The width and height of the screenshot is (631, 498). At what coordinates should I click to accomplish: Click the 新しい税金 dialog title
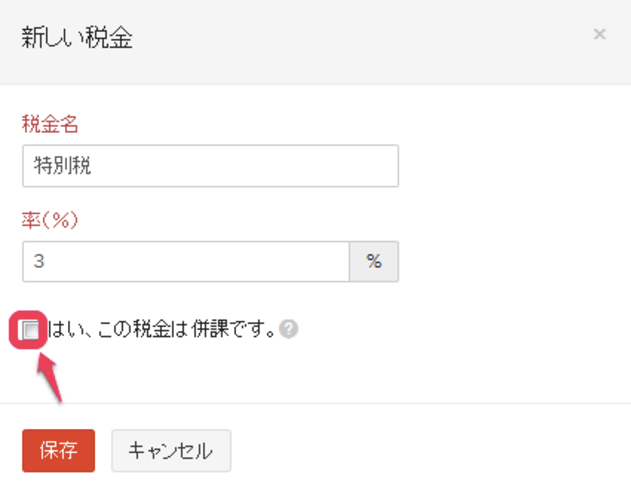click(77, 38)
